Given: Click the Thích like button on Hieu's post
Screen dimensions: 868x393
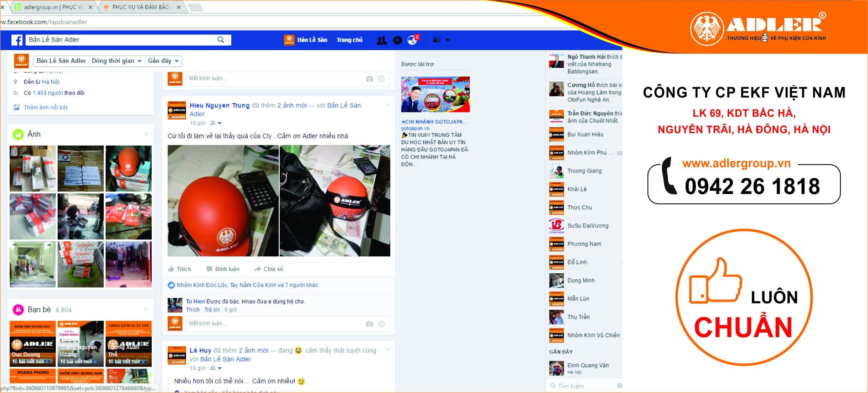Looking at the screenshot, I should tap(180, 269).
